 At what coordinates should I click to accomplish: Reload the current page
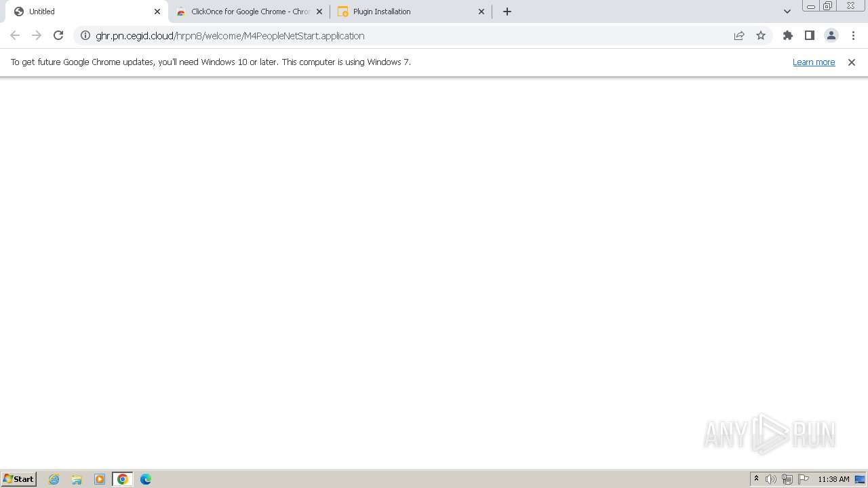point(58,35)
